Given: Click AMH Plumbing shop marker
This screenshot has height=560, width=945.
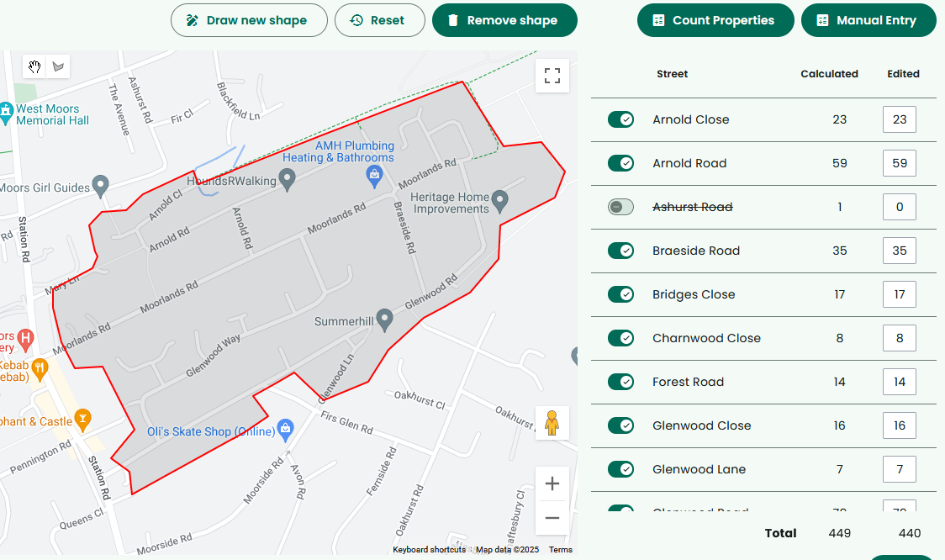Looking at the screenshot, I should coord(375,175).
